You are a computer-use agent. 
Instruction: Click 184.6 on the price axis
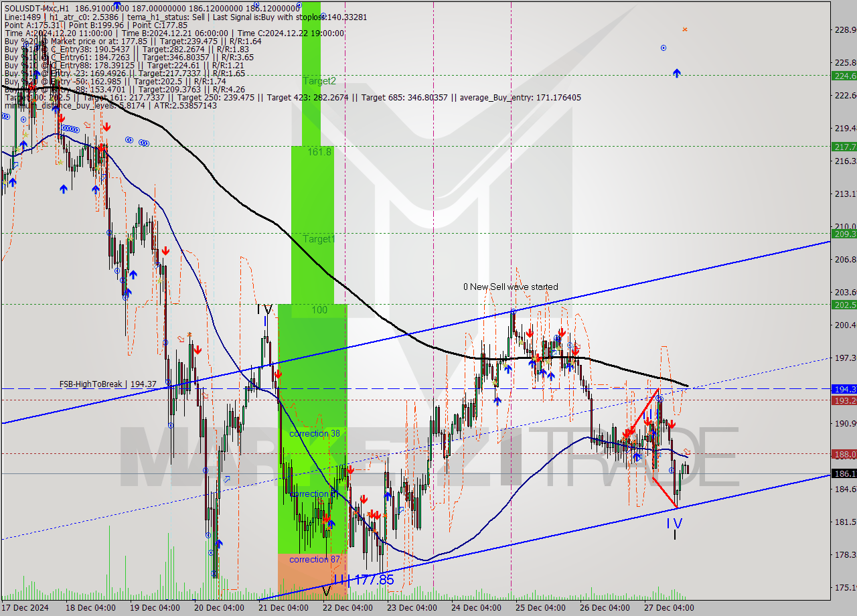845,489
